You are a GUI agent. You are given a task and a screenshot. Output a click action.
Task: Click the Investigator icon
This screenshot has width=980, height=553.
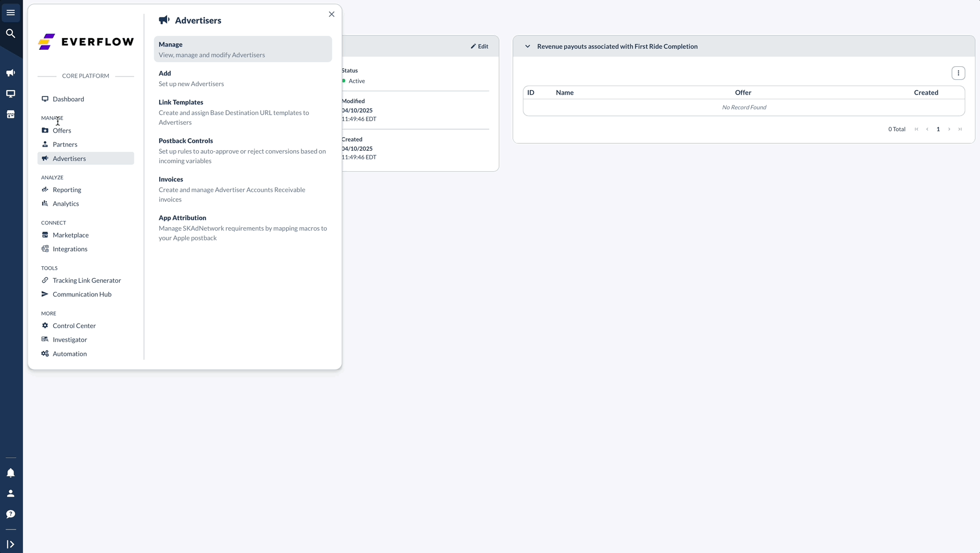coord(45,340)
